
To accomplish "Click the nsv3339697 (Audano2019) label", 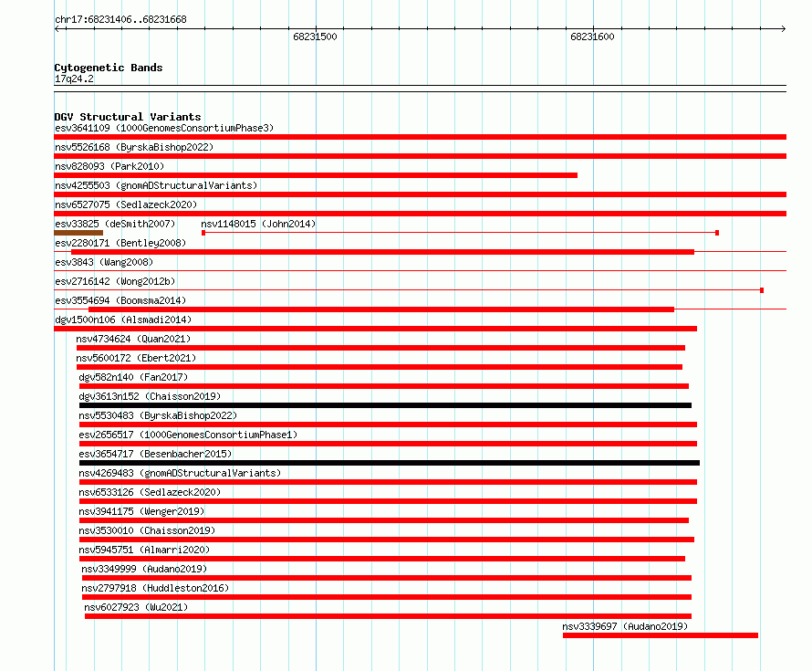I will coord(625,626).
